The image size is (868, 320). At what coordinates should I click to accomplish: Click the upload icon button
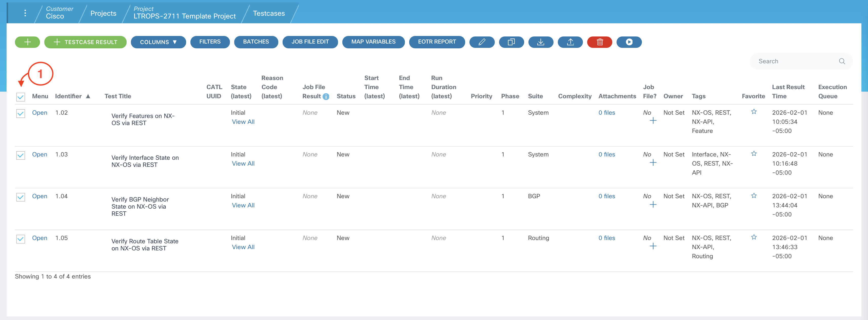570,42
